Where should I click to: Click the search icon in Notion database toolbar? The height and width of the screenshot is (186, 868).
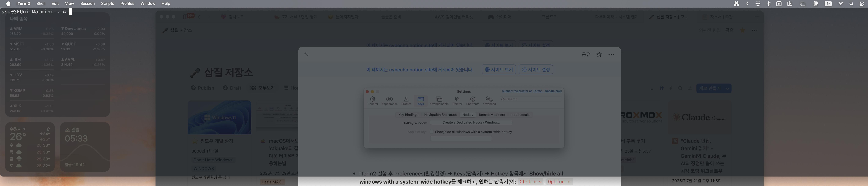click(x=680, y=88)
